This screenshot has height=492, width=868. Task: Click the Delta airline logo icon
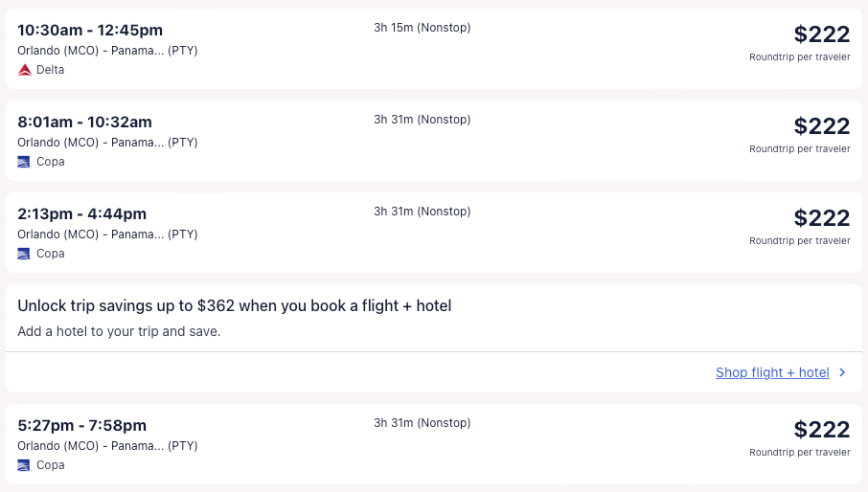tap(25, 70)
